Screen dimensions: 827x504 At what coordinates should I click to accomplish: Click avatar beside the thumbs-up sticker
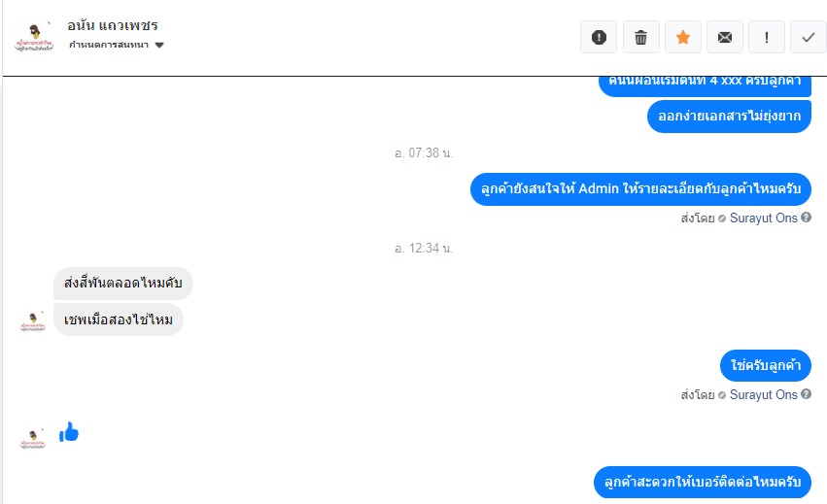pos(33,439)
